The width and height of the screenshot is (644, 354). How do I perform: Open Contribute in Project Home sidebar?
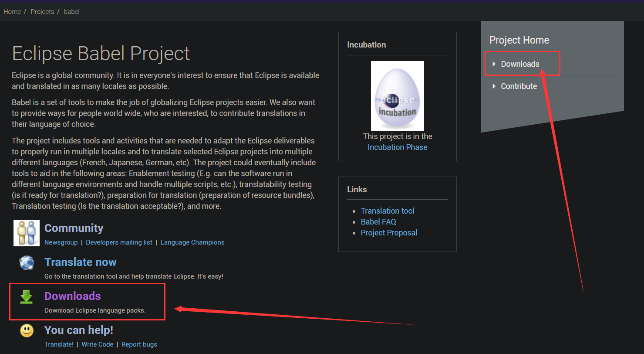point(519,86)
